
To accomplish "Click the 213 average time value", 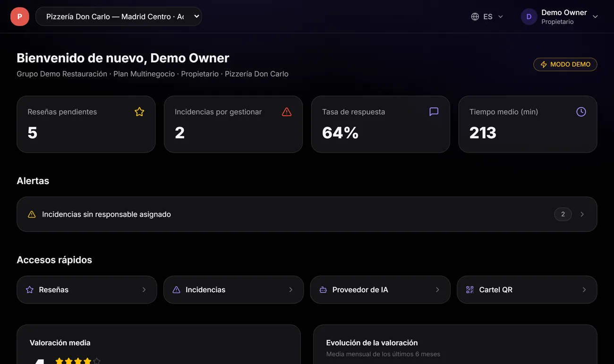I will coord(483,133).
